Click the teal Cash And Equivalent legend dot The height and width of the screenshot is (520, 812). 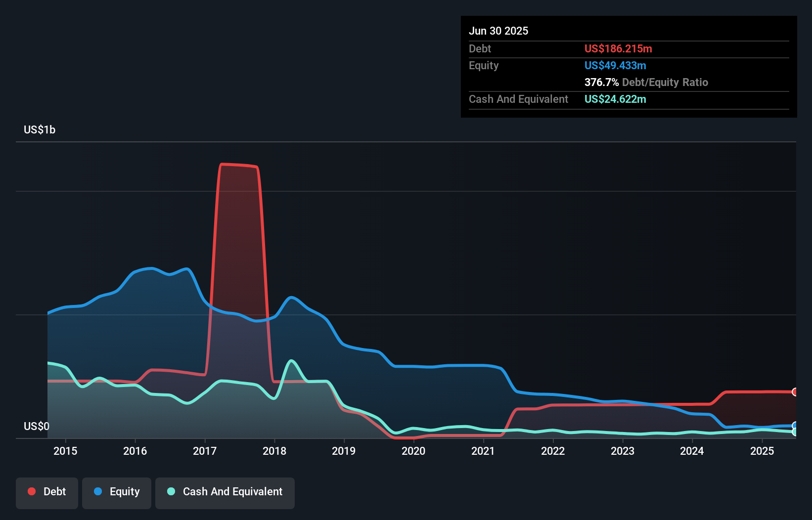point(170,491)
